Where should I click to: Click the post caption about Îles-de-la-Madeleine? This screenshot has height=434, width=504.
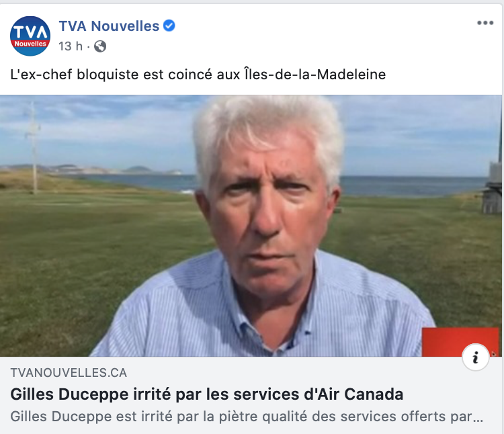(x=198, y=75)
